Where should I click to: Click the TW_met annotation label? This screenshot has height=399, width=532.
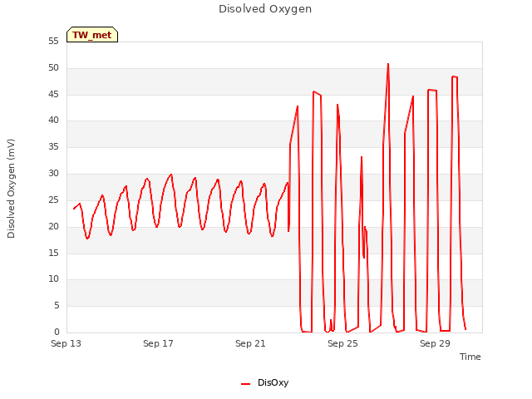92,35
